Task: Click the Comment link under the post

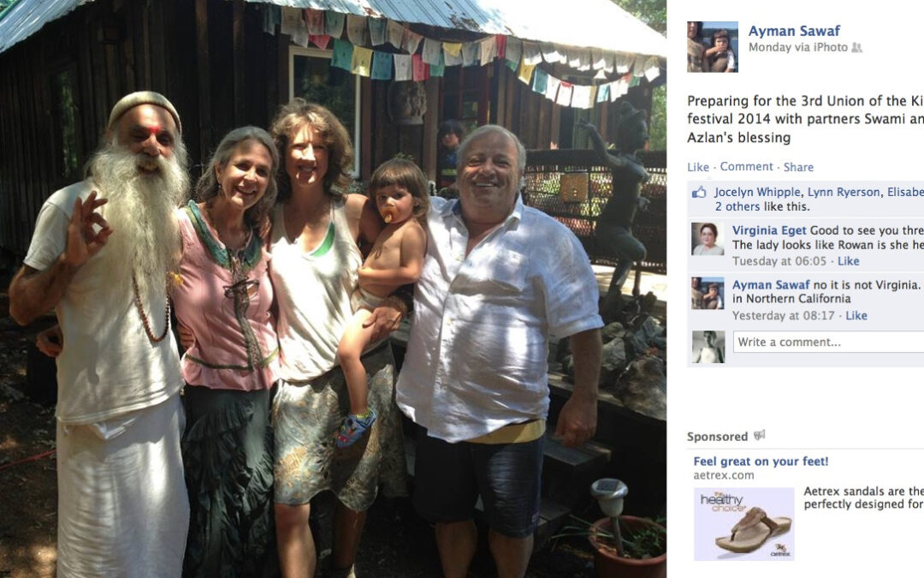Action: (x=746, y=167)
